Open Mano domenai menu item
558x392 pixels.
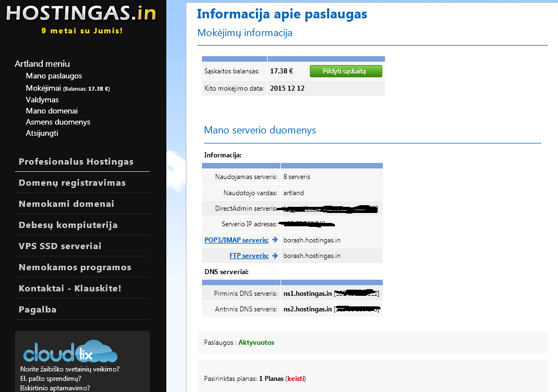coord(52,111)
